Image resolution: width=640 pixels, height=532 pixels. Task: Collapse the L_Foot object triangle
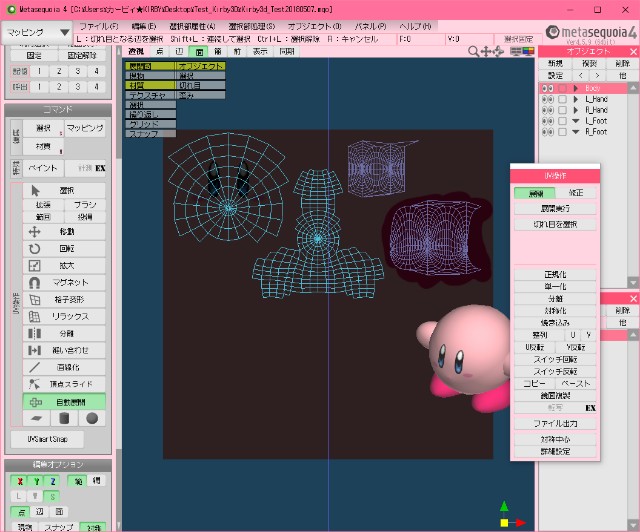576,121
